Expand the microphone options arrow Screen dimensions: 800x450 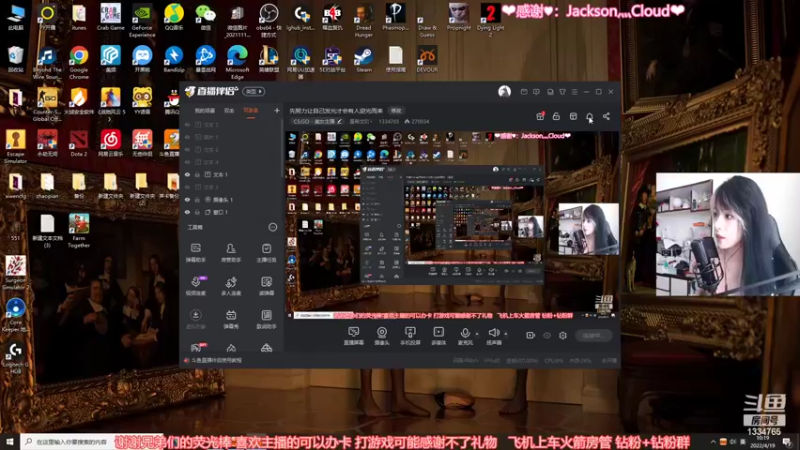pos(477,334)
